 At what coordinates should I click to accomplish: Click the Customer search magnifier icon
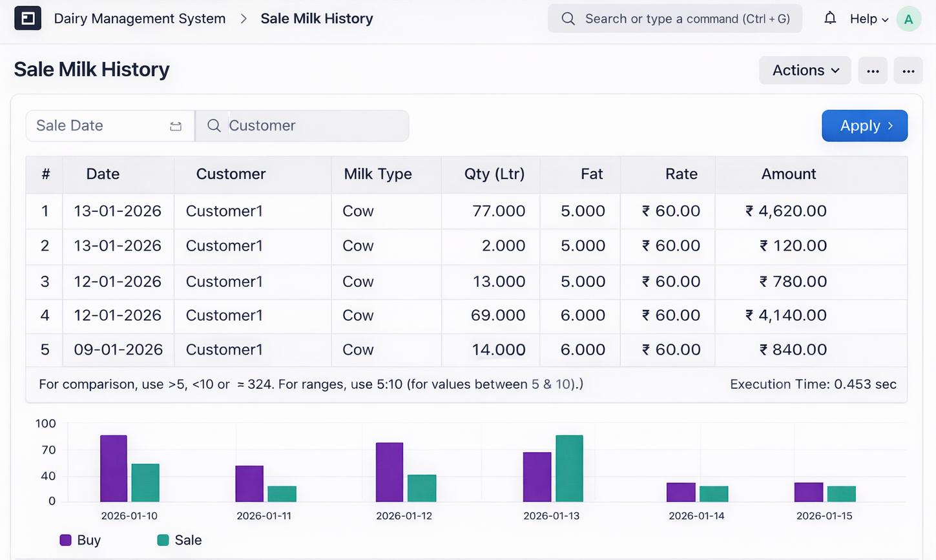tap(214, 125)
